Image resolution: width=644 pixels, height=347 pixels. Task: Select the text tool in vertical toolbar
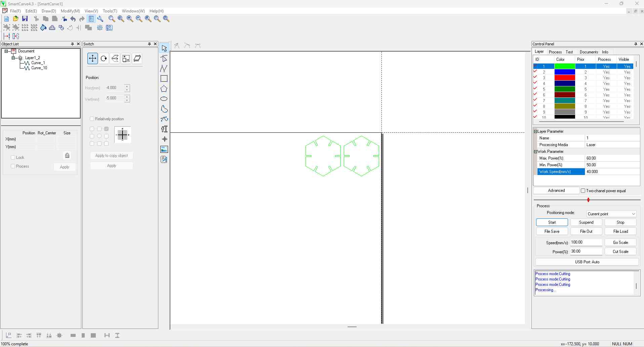pos(164,129)
